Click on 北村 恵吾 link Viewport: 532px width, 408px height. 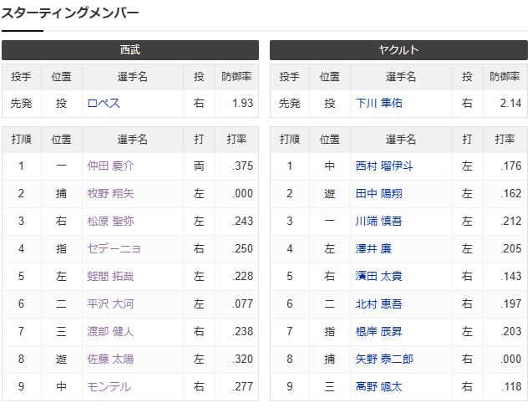point(378,303)
